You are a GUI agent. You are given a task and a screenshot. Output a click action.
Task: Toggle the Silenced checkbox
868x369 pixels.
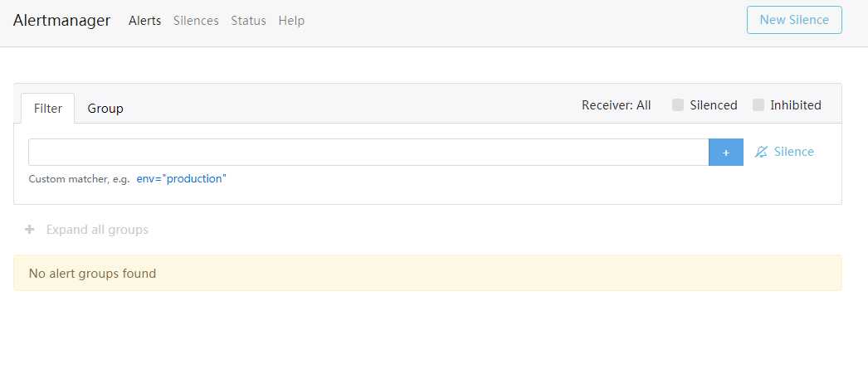[x=678, y=105]
